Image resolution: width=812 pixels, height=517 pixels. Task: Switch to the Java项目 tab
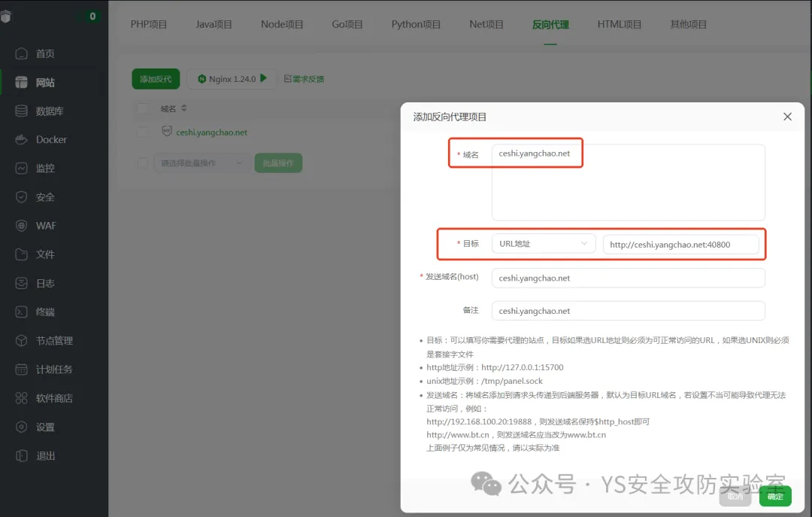214,24
